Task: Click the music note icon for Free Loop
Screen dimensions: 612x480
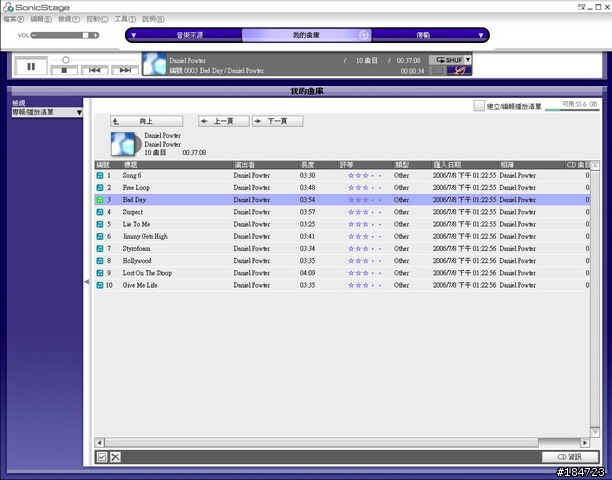Action: point(100,188)
